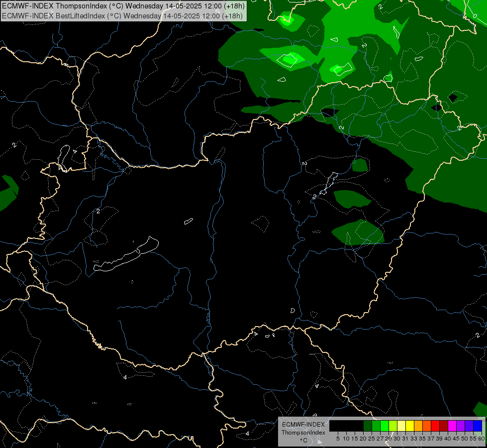Click the legend tick value 15

pos(355,439)
